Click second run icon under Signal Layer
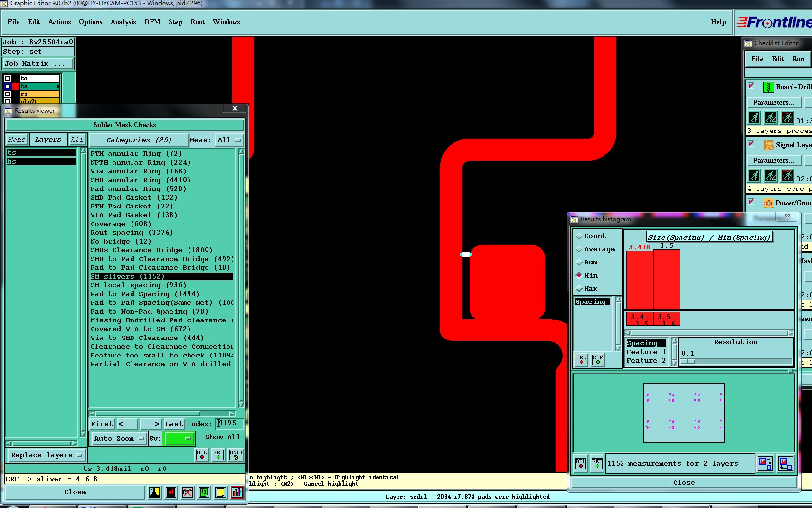The width and height of the screenshot is (812, 508). click(x=771, y=175)
